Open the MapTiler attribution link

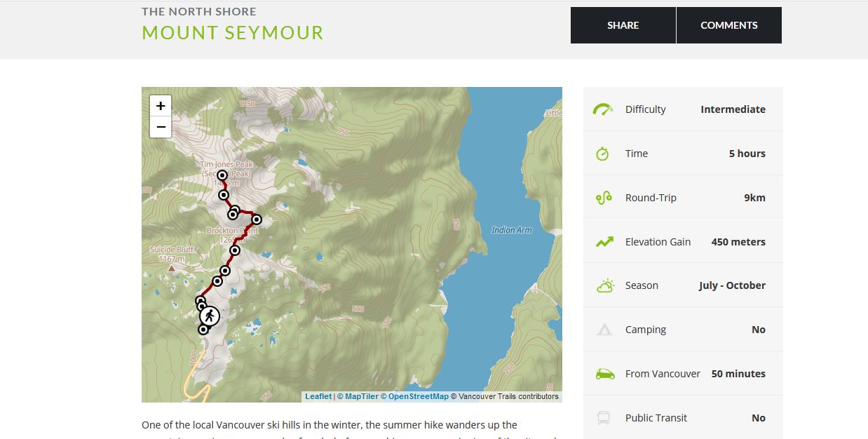(362, 396)
